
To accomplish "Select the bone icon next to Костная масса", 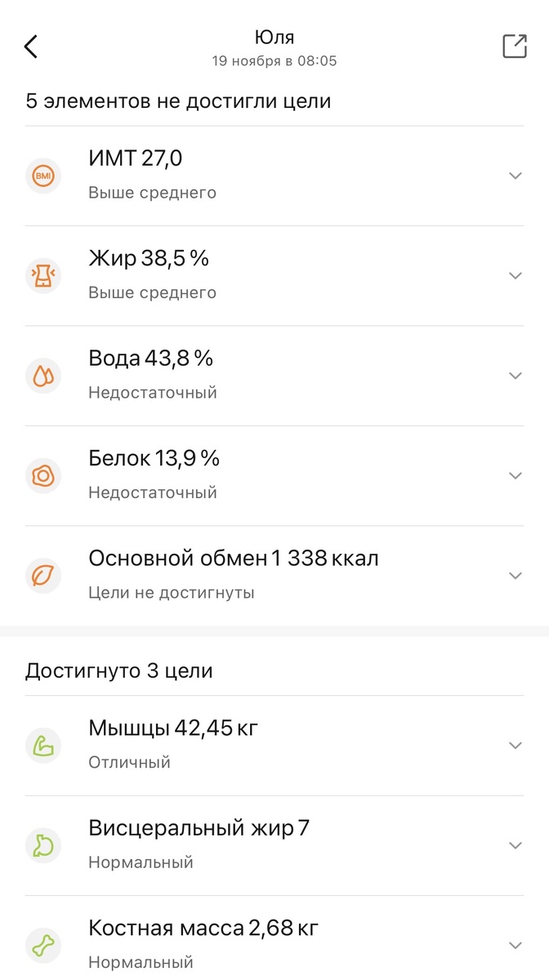I will pos(42,944).
